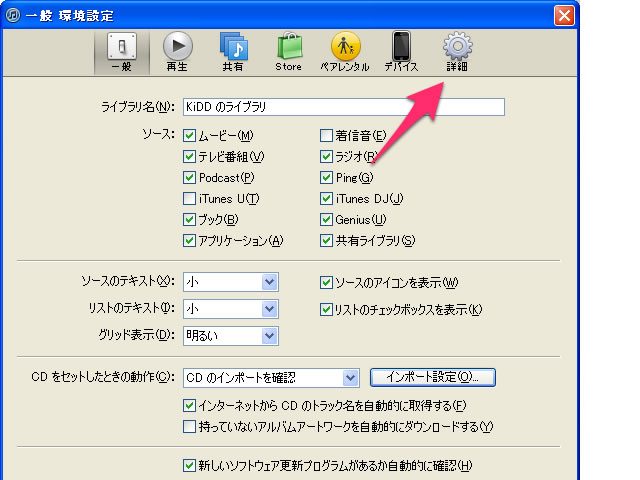Toggle ソースのアイコンを表示(W) checkbox
This screenshot has width=640, height=480.
click(326, 282)
